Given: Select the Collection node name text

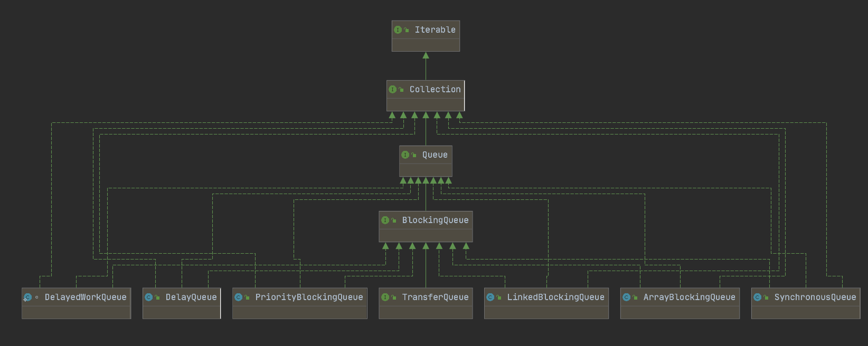Looking at the screenshot, I should [435, 90].
